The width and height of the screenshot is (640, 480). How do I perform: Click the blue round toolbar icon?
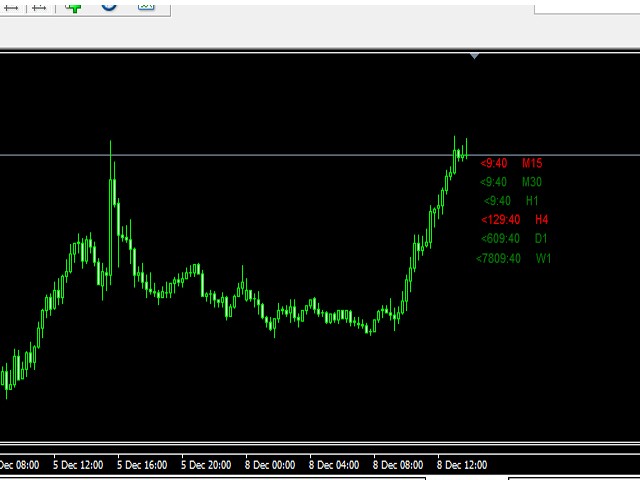point(109,5)
